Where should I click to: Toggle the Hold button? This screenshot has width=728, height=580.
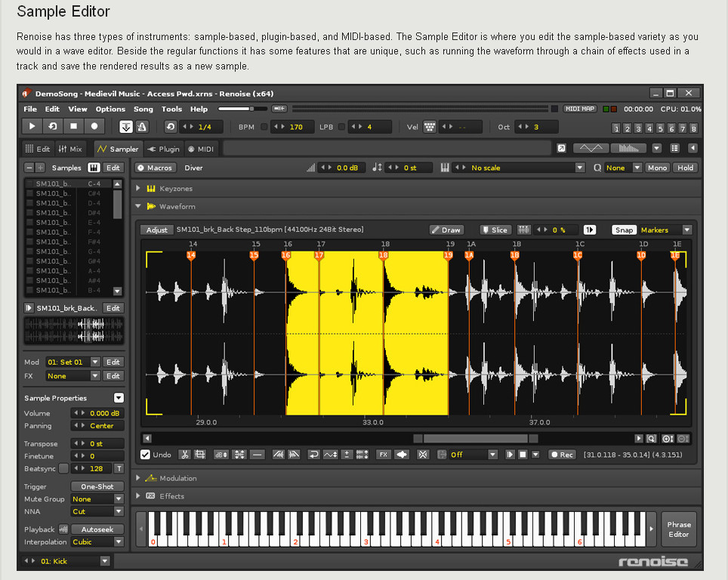coord(685,168)
